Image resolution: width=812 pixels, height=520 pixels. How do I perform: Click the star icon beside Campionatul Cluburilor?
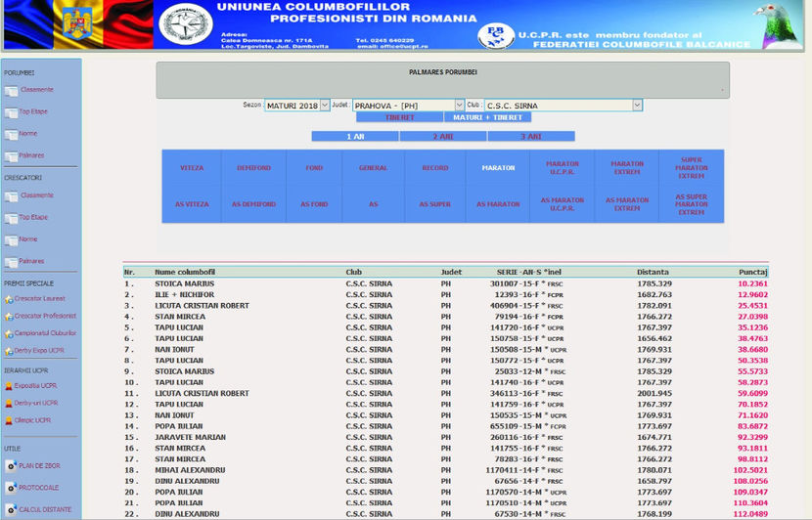coord(9,333)
